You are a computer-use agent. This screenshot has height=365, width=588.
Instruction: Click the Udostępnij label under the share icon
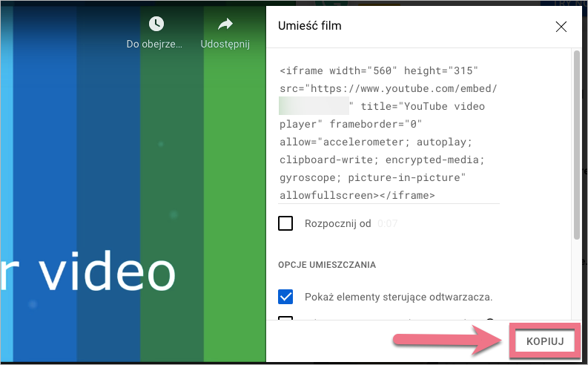click(x=225, y=45)
